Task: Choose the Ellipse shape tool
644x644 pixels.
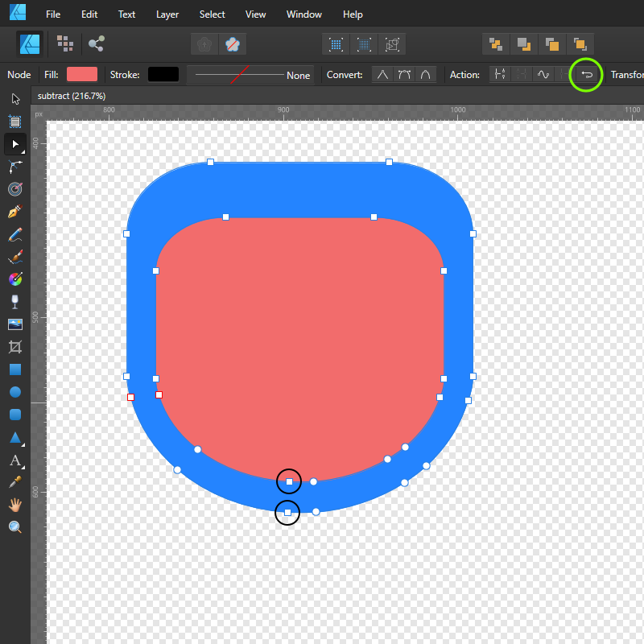Action: point(14,392)
